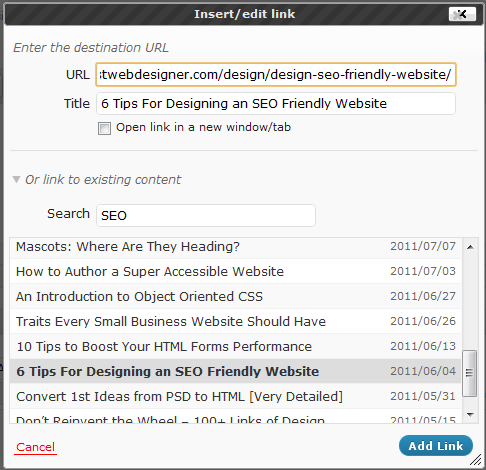The height and width of the screenshot is (470, 486).
Task: Click the Add Link button
Action: [x=436, y=446]
